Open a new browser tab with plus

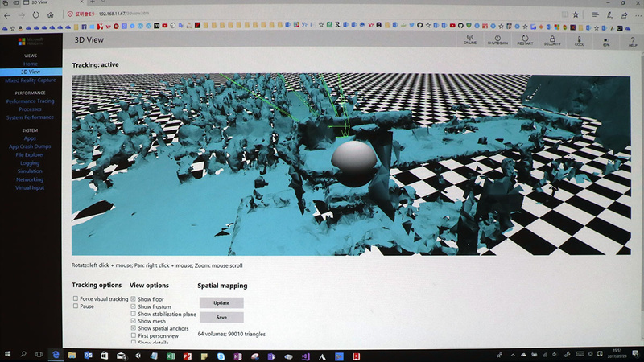click(x=93, y=2)
